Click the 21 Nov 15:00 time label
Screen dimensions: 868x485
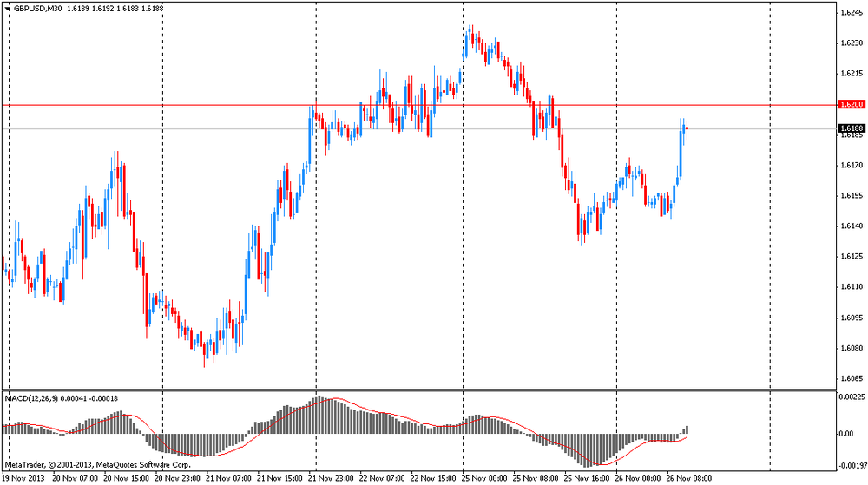click(x=279, y=478)
